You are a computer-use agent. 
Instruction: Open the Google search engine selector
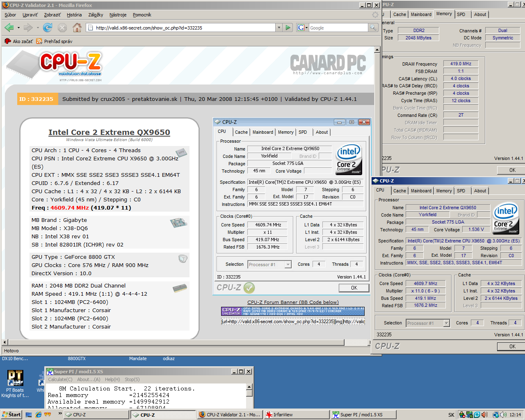[x=302, y=27]
